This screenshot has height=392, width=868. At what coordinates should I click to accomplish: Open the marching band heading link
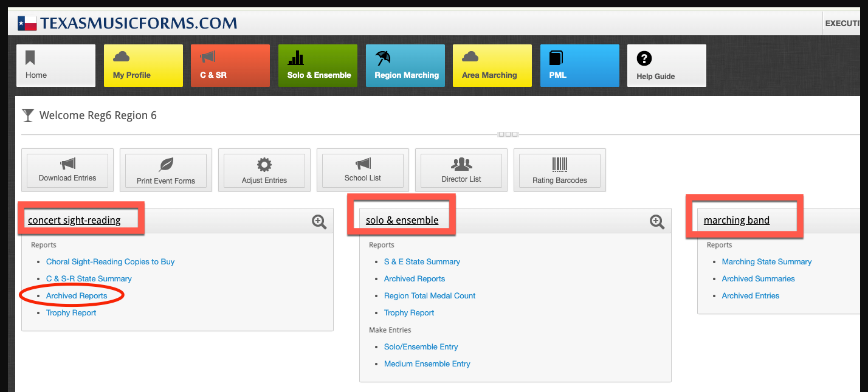coord(737,220)
